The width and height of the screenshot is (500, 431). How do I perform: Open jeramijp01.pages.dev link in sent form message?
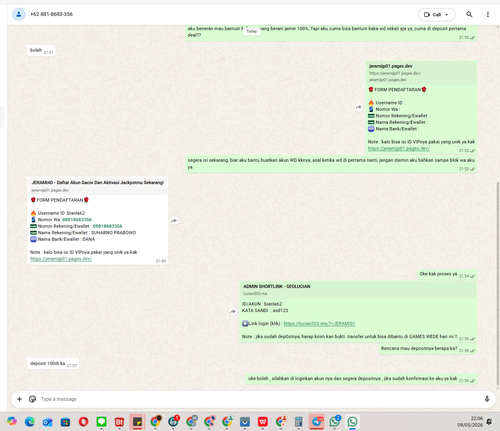399,148
